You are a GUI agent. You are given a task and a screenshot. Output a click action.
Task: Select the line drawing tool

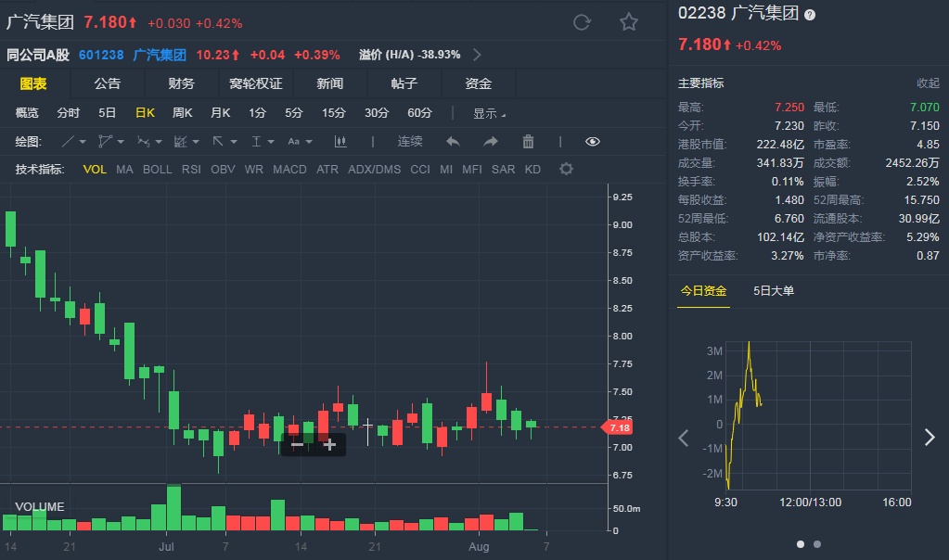point(68,142)
